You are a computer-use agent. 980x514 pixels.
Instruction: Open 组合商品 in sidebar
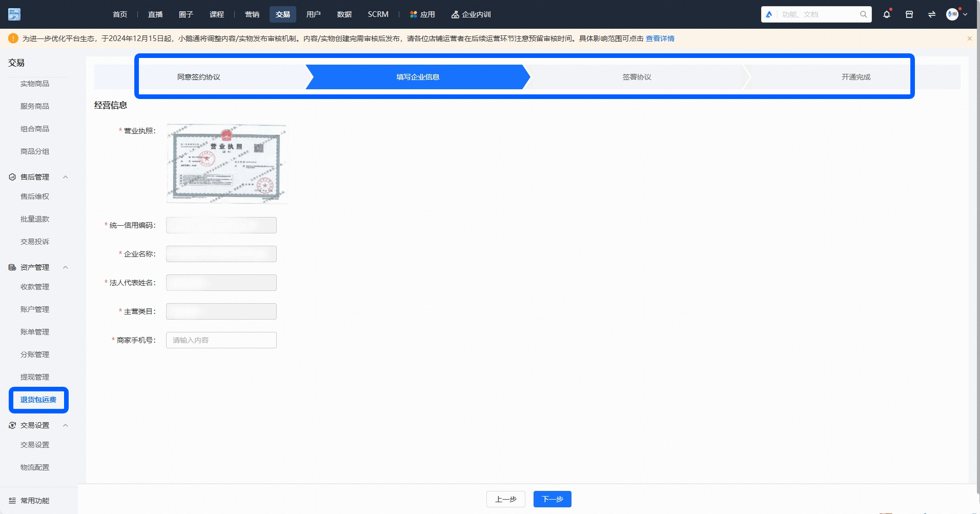(x=35, y=129)
